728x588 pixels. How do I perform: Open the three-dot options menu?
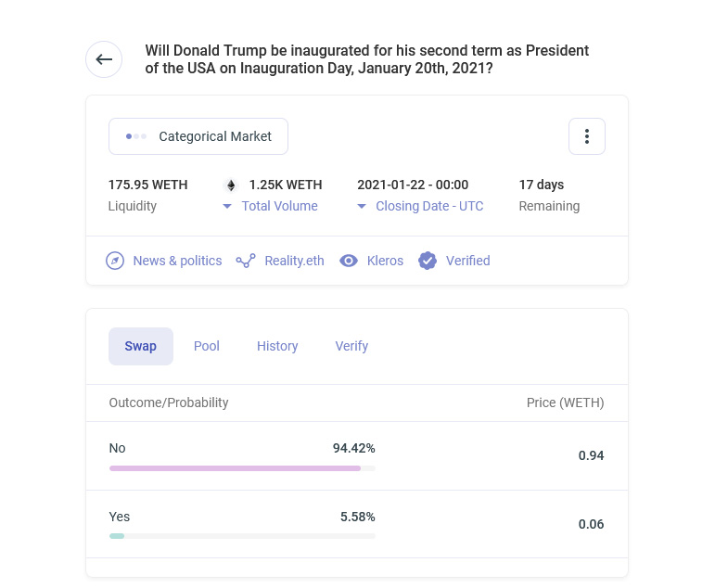tap(586, 136)
